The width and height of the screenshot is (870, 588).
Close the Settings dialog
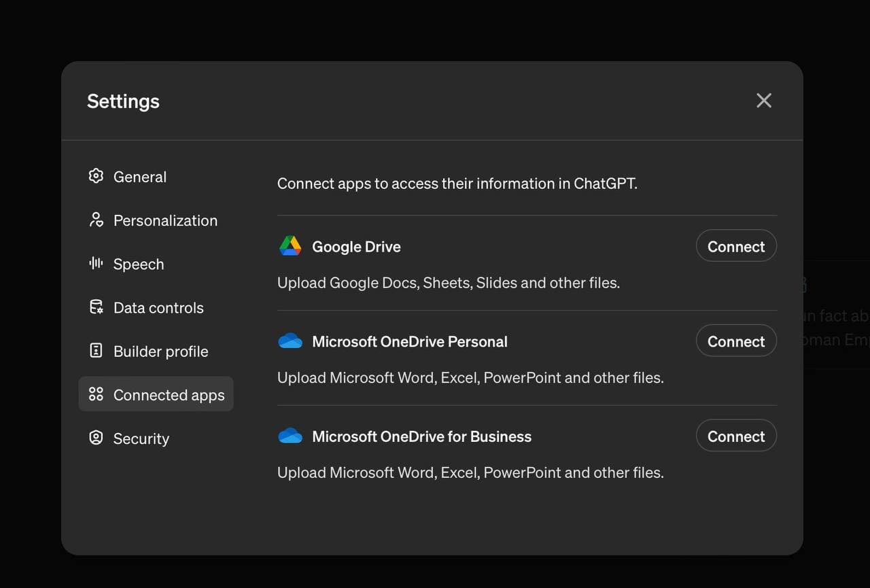(x=764, y=101)
